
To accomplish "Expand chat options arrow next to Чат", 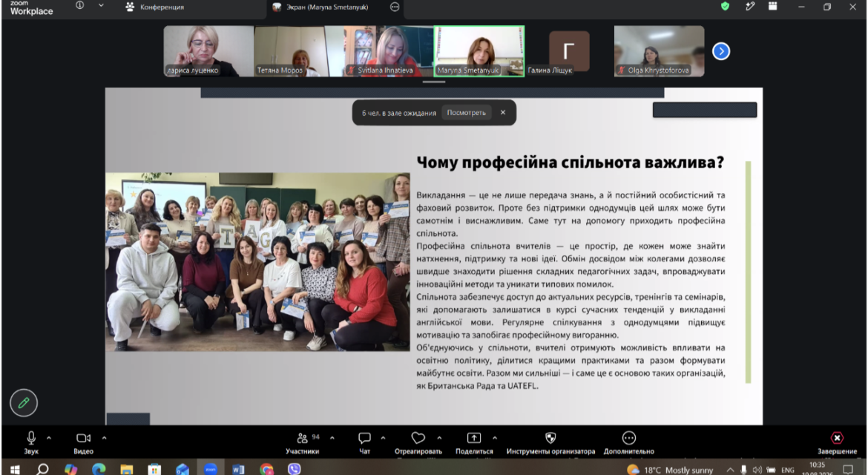I will tap(383, 438).
